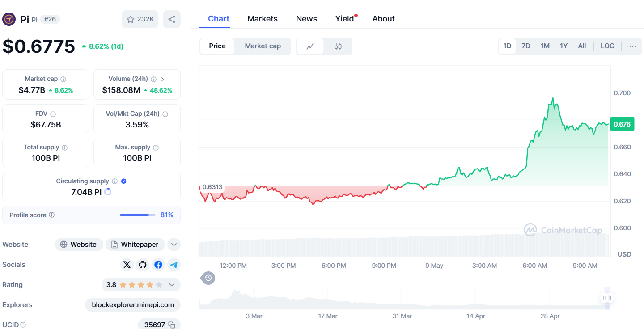Image resolution: width=644 pixels, height=329 pixels.
Task: Open the About tab
Action: [383, 19]
